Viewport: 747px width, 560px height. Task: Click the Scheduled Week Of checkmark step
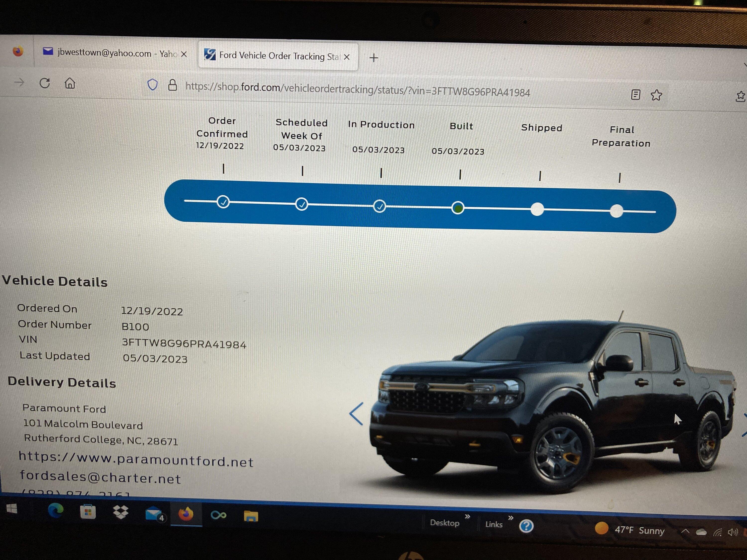click(x=302, y=204)
